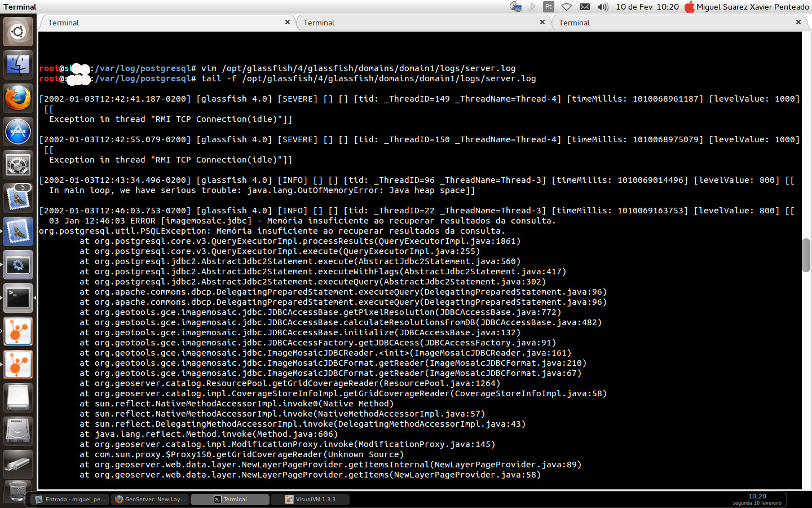Click the NewLayerPageProvider.getItemsInternal stack line

tap(330, 465)
